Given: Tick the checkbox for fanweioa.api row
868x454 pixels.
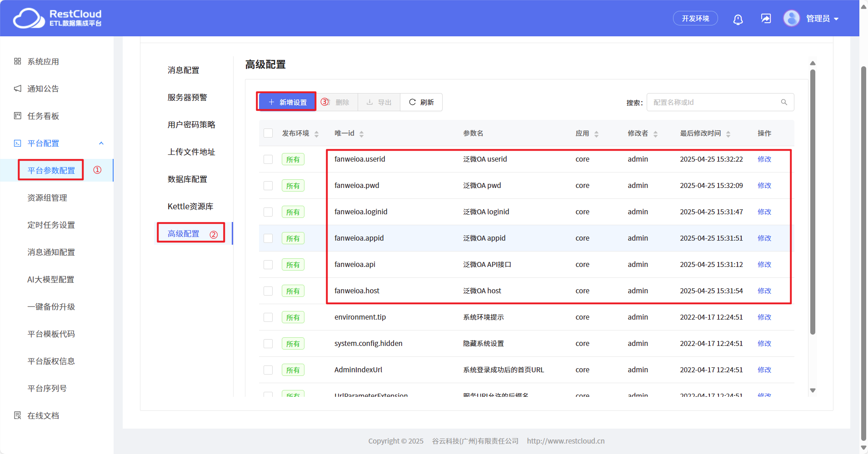Looking at the screenshot, I should point(268,265).
